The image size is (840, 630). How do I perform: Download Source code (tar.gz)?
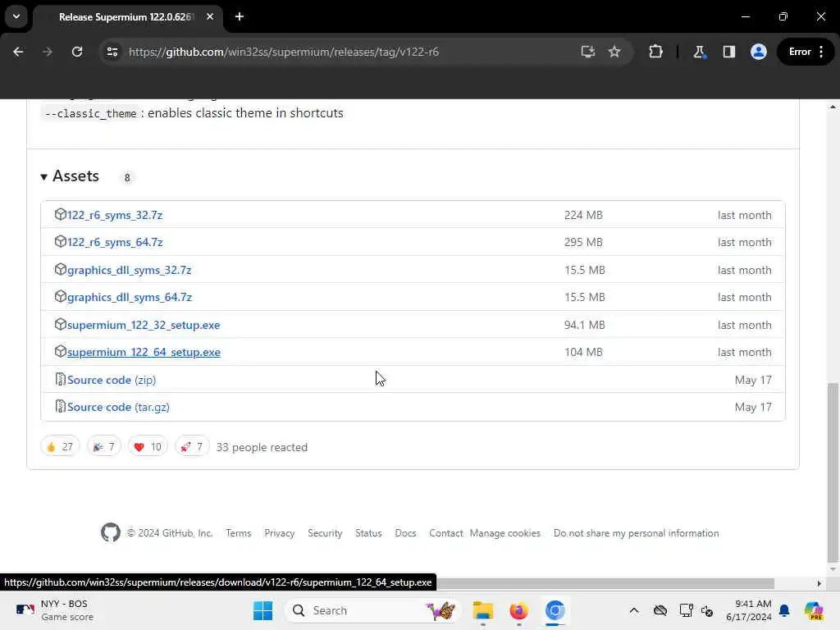coord(118,407)
